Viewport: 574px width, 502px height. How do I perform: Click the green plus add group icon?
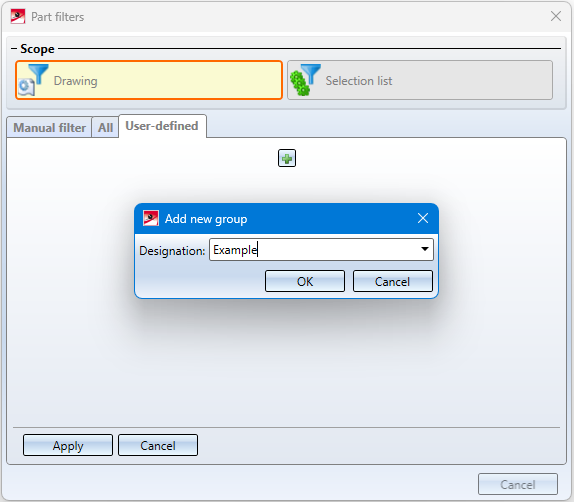[x=287, y=158]
